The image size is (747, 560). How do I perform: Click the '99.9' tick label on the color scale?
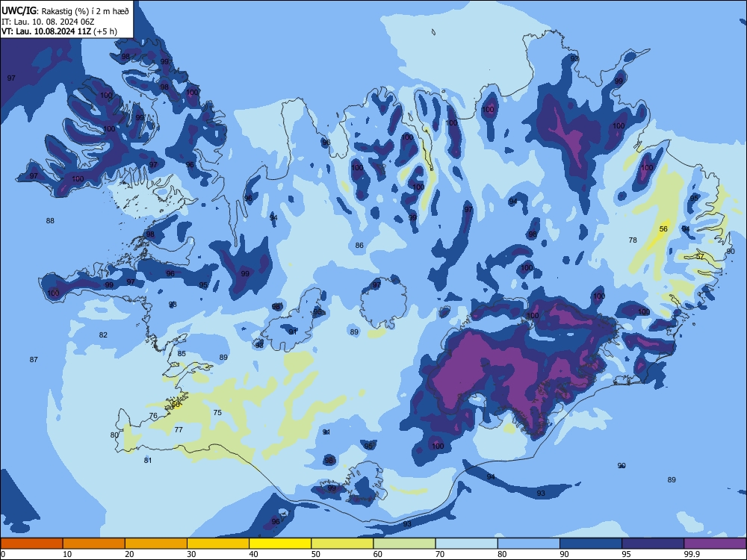coord(691,554)
